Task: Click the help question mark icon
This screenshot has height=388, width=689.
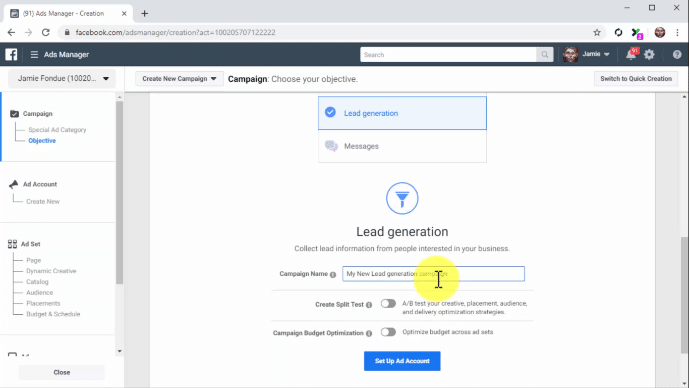Action: point(677,54)
